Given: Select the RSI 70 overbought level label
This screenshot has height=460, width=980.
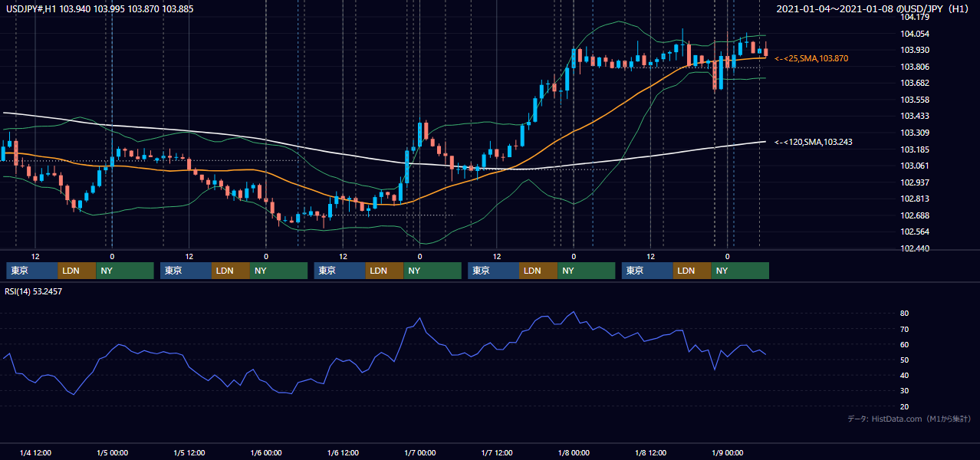Looking at the screenshot, I should tap(905, 329).
